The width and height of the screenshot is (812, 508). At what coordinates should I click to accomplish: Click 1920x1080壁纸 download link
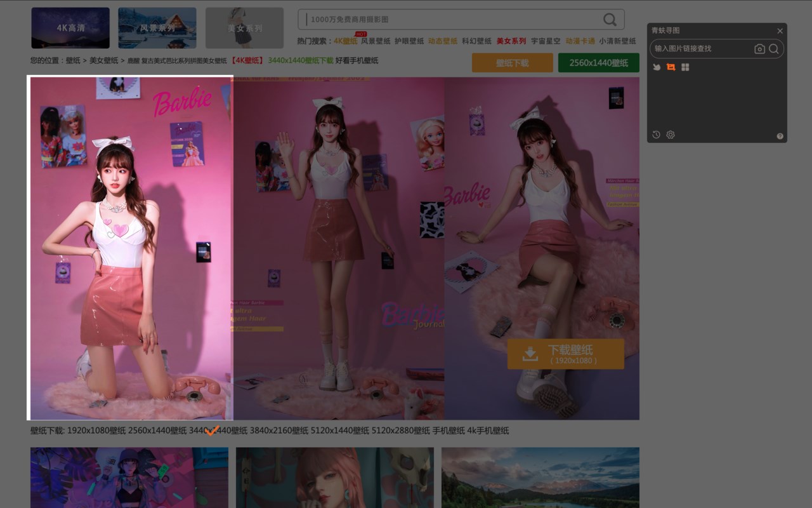click(x=96, y=431)
